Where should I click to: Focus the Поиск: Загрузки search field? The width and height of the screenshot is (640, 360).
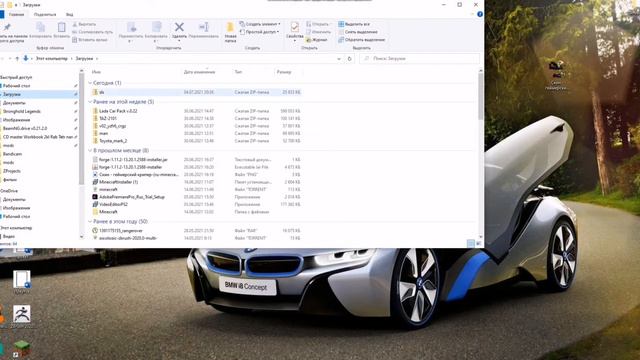[420, 59]
